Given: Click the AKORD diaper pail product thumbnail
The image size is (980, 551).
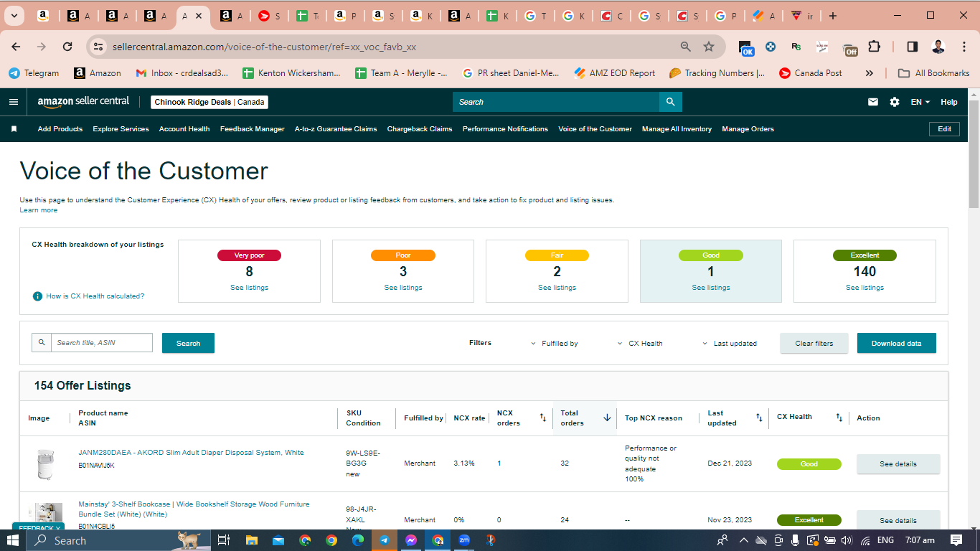Looking at the screenshot, I should pos(45,465).
